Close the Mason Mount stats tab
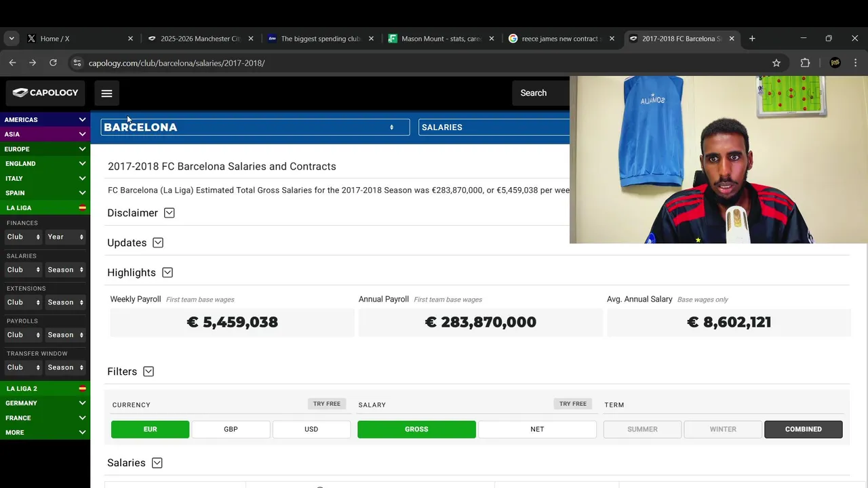 point(492,39)
